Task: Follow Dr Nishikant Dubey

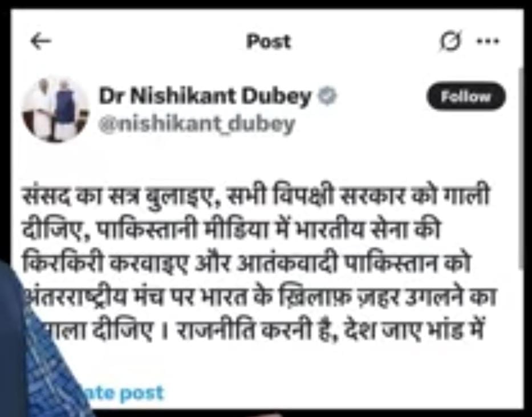Action: pos(466,96)
